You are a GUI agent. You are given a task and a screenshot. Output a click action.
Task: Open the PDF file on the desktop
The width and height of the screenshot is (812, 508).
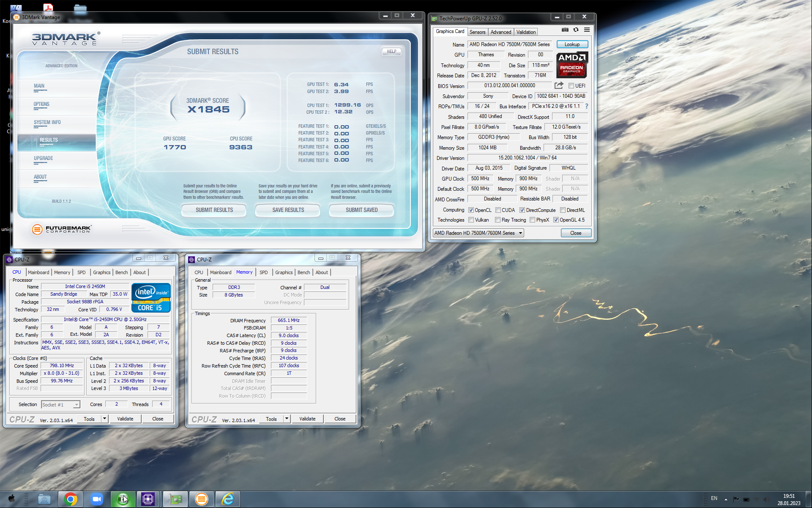click(x=48, y=8)
